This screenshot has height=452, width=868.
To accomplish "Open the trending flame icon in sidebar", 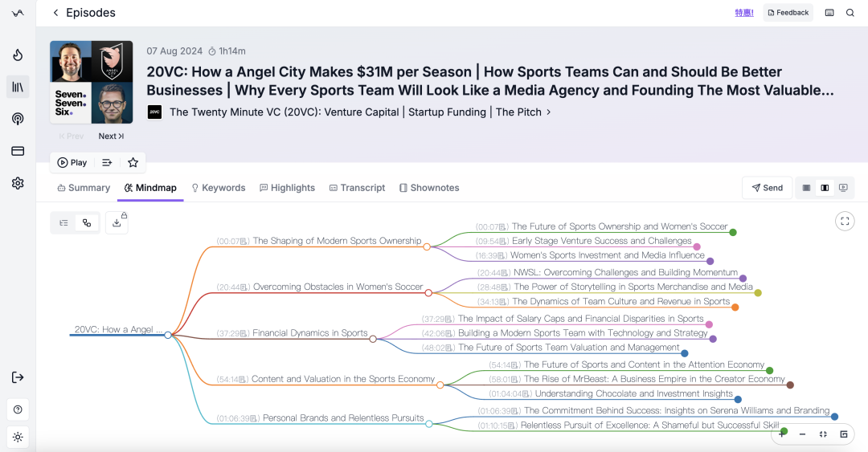I will 18,55.
